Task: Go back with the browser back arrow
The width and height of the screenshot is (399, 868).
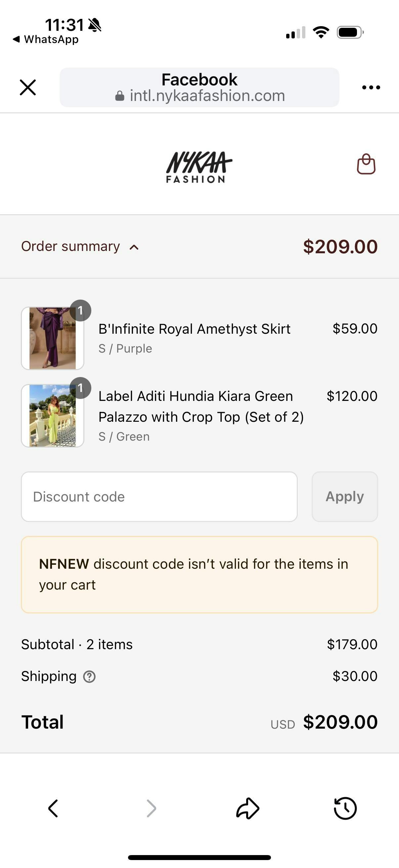Action: click(x=53, y=808)
